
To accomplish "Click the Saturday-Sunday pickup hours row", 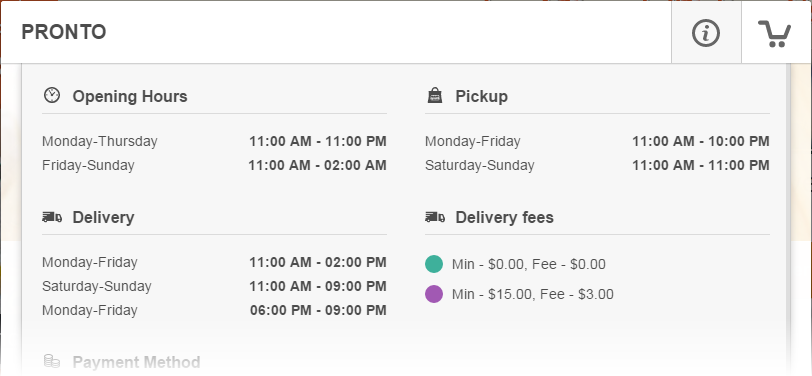I will 597,165.
